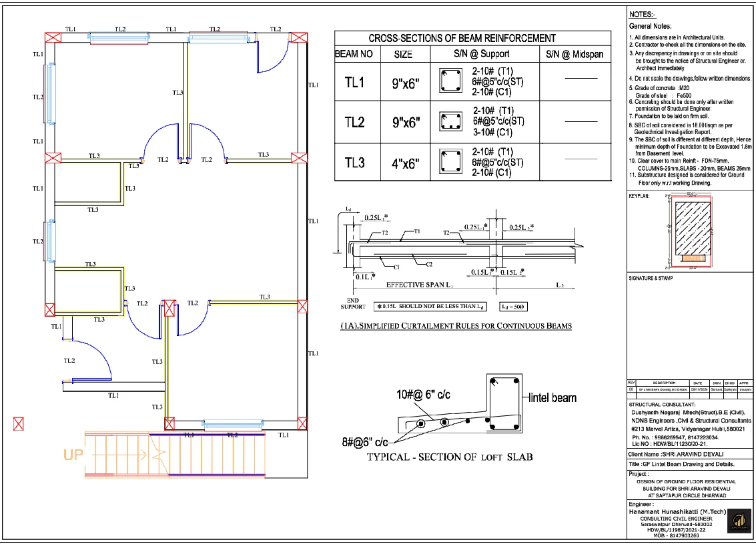The height and width of the screenshot is (544, 756).
Task: Click the TL2 beam cross-section sketch in table
Action: pyautogui.click(x=451, y=121)
